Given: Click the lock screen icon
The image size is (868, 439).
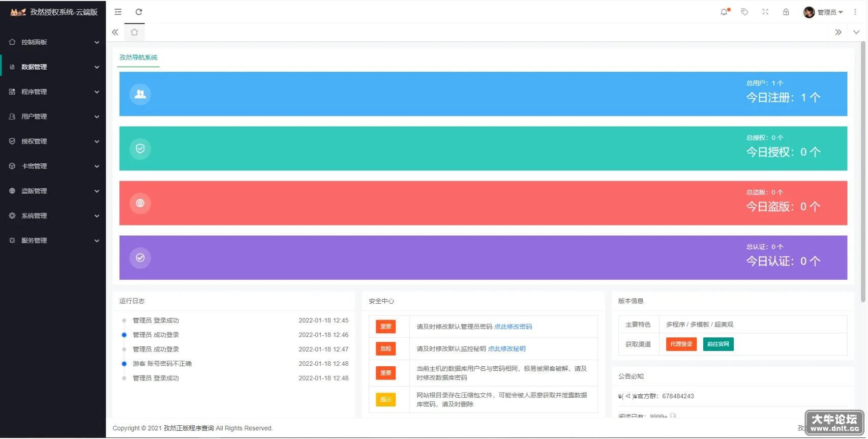Looking at the screenshot, I should coord(786,12).
